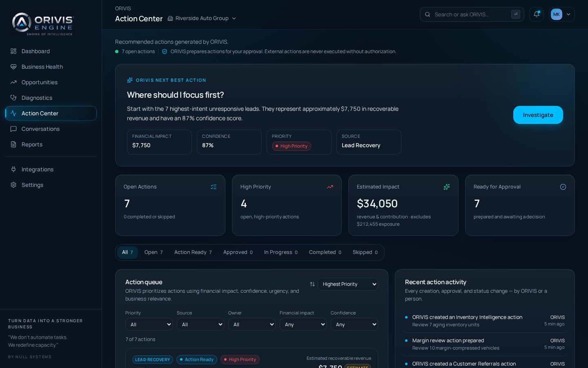The height and width of the screenshot is (368, 588).
Task: Click the $7,750 Financial Impact value
Action: coord(141,145)
